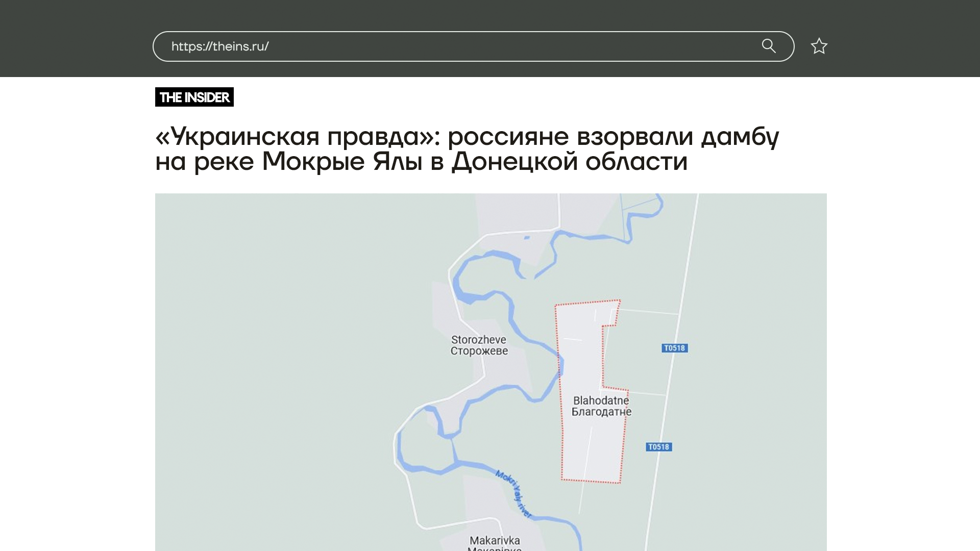Click the Storozheve label on map
This screenshot has height=551, width=980.
[x=478, y=340]
